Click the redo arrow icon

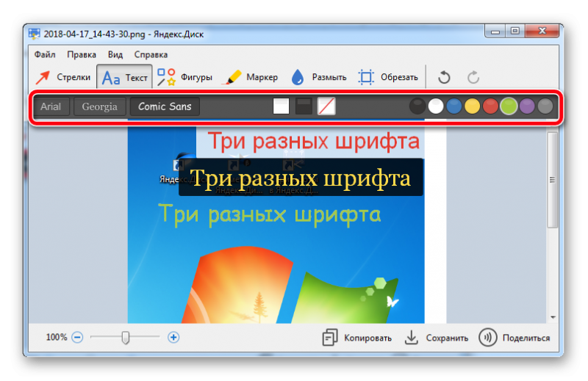point(473,77)
